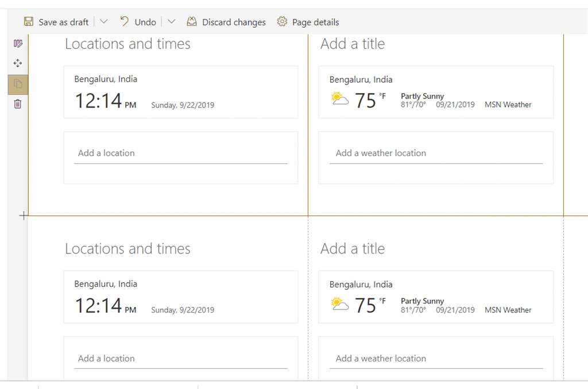588x389 pixels.
Task: Open the Undo dropdown chevron
Action: pos(171,21)
